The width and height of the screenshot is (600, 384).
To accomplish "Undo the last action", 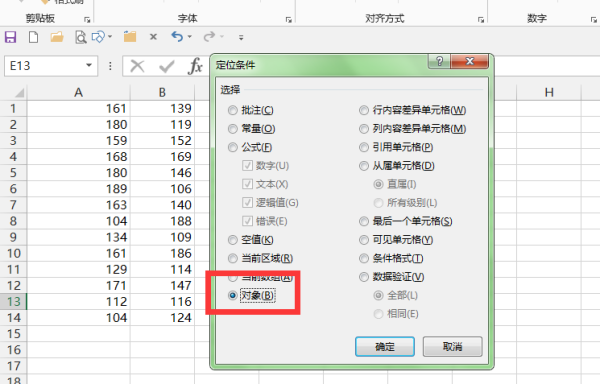I will [177, 37].
